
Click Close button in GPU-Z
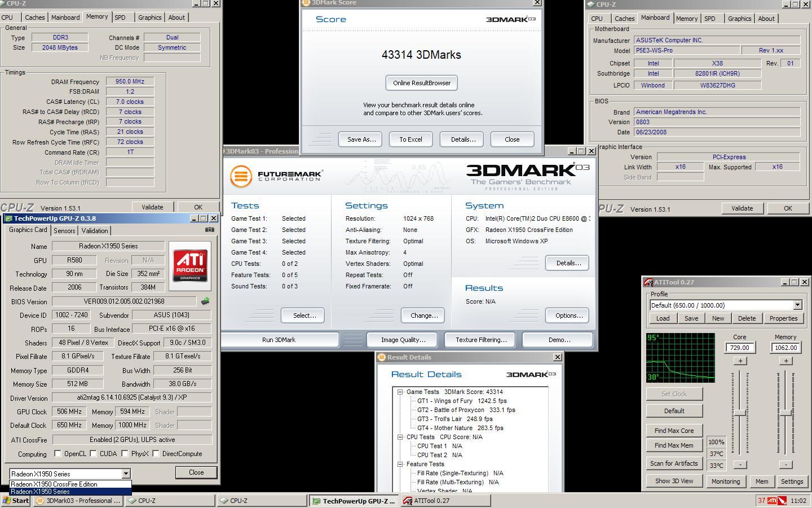click(196, 472)
